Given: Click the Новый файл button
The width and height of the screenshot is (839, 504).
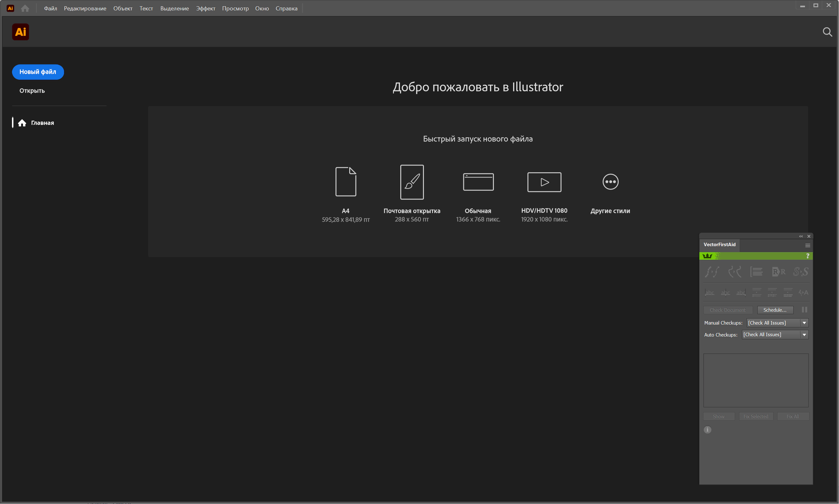Looking at the screenshot, I should (x=38, y=72).
